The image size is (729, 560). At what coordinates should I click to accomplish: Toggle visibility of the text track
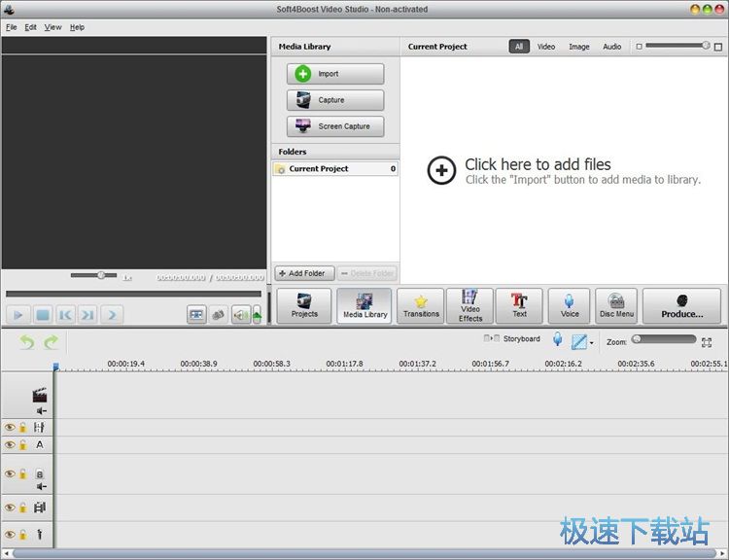point(10,444)
